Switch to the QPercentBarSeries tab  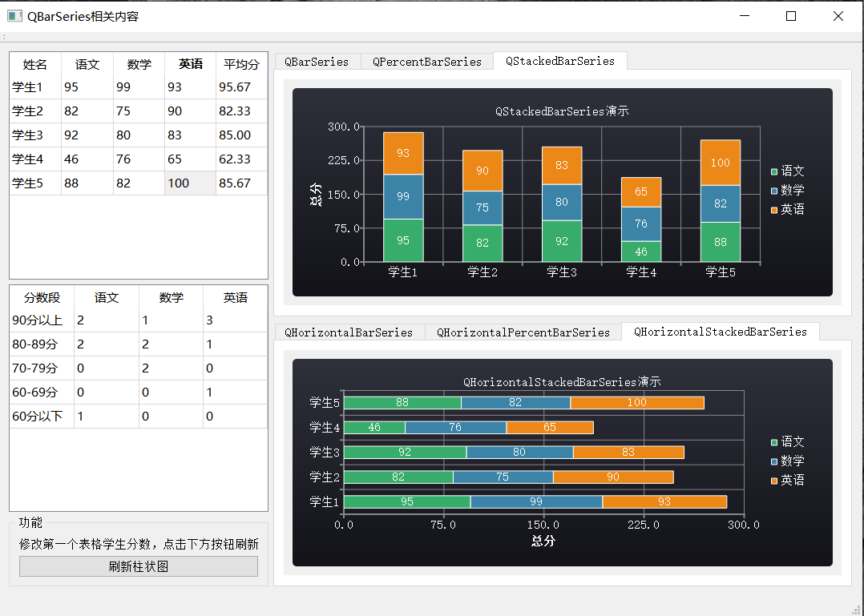426,61
